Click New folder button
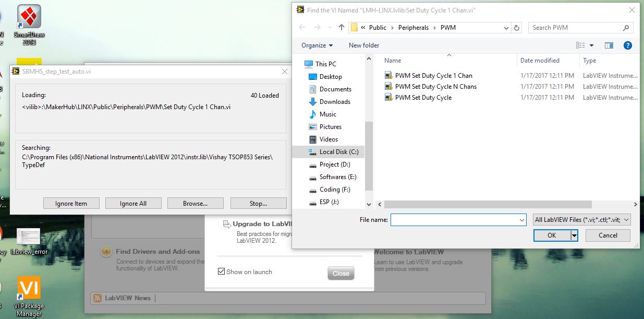The image size is (644, 319). coord(364,45)
